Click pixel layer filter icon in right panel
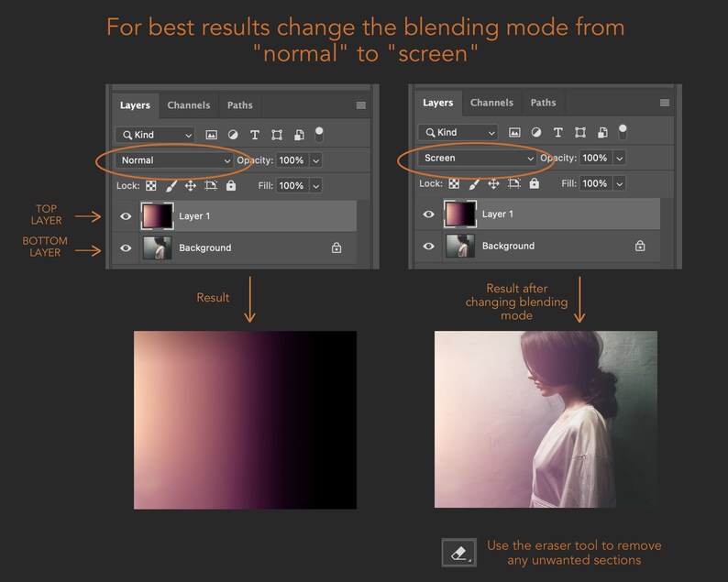The image size is (728, 582). coord(514,133)
